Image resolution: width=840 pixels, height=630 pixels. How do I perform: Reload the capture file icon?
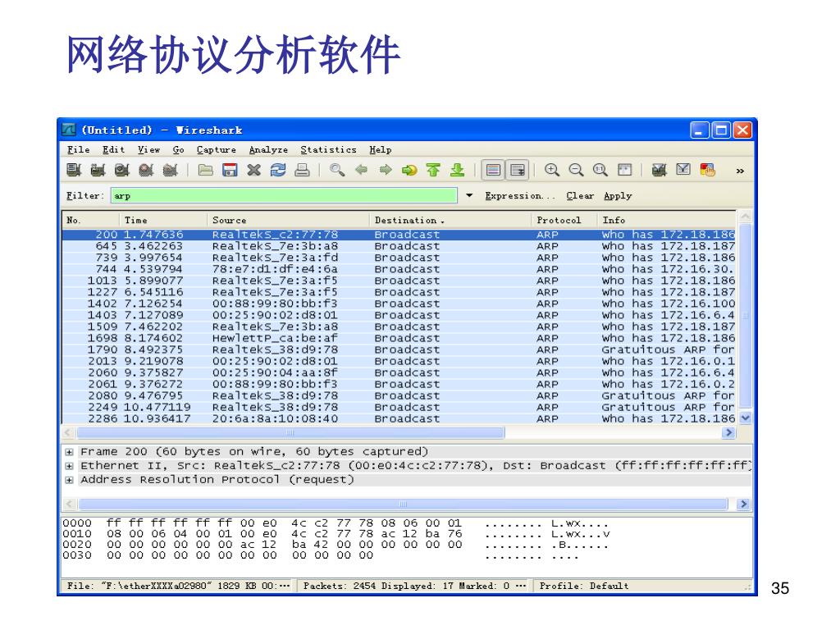click(278, 171)
